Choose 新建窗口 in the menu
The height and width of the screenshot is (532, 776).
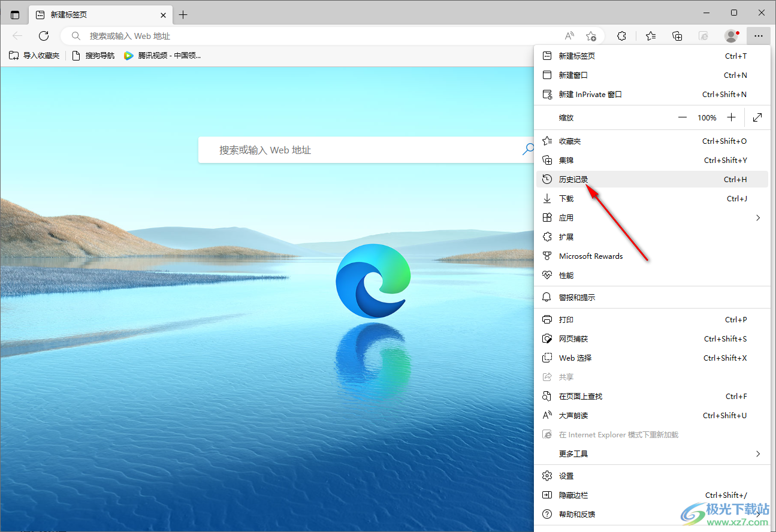pyautogui.click(x=652, y=75)
